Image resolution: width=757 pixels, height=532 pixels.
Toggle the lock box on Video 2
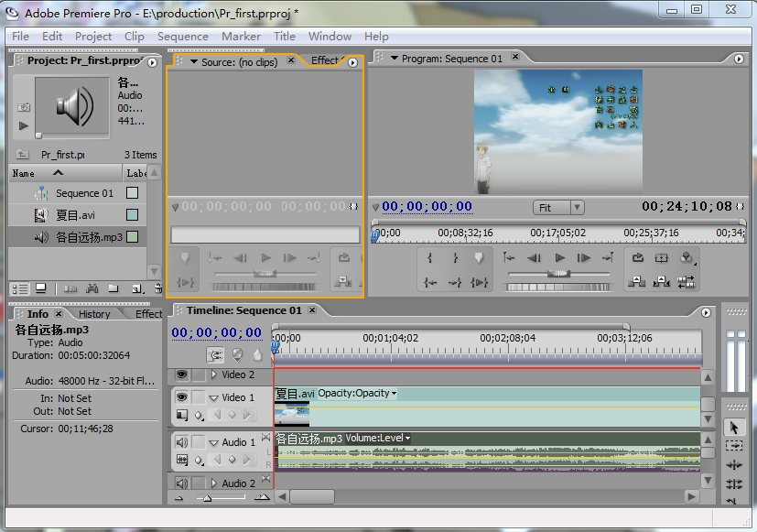tap(198, 375)
